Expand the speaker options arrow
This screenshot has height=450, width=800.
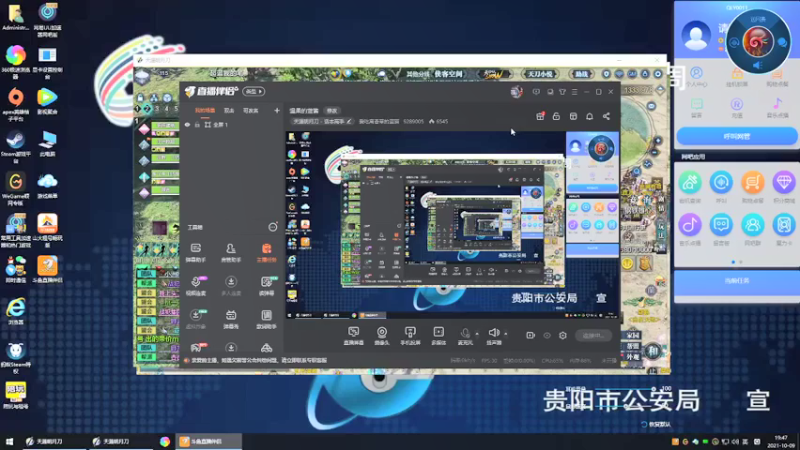point(506,334)
